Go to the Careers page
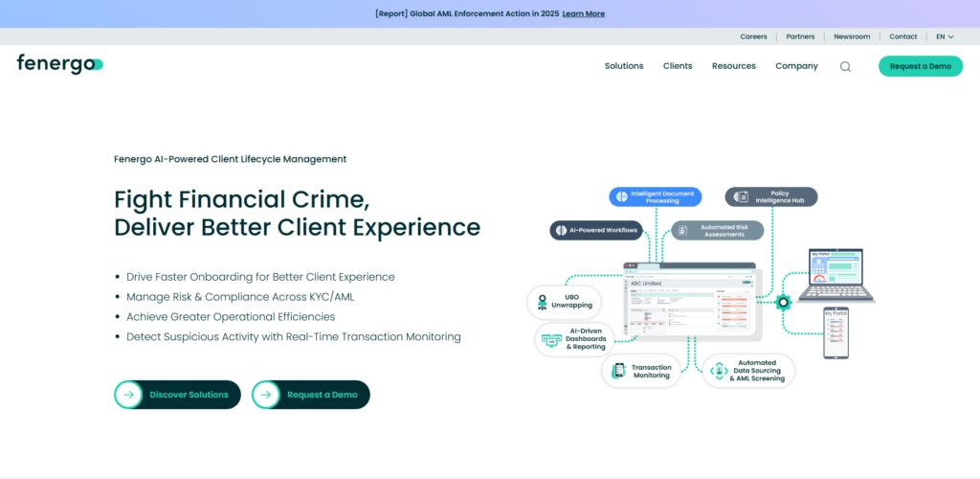The image size is (980, 479). 753,37
